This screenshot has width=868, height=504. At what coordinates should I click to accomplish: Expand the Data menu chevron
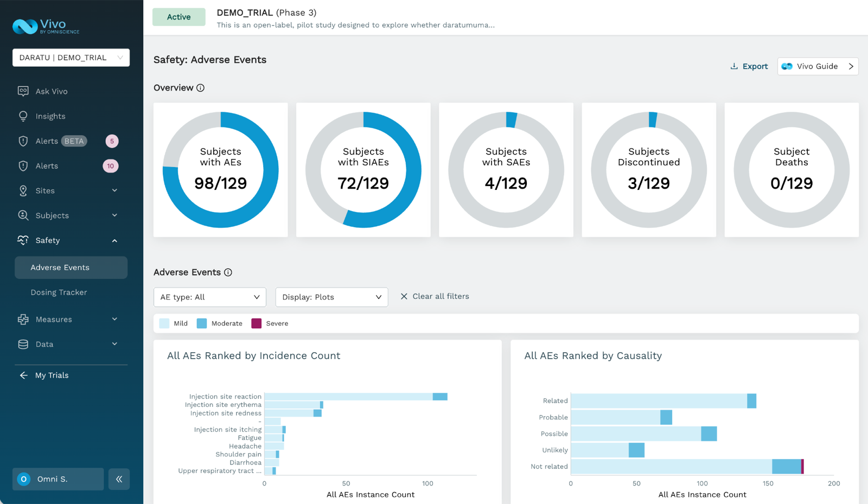pyautogui.click(x=114, y=344)
